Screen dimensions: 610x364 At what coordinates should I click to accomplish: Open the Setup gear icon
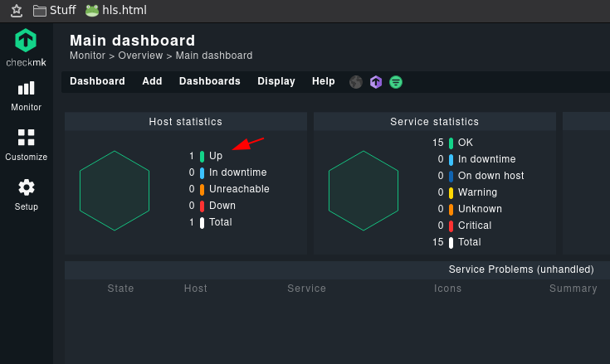click(x=26, y=187)
